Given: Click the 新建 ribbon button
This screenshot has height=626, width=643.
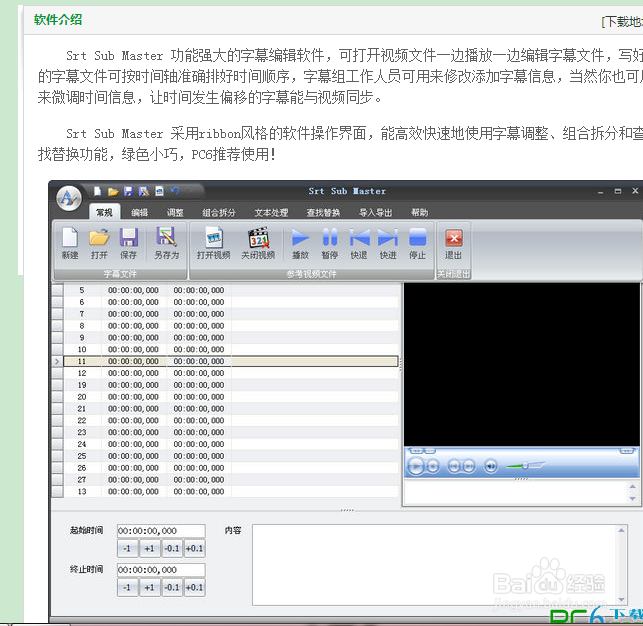Looking at the screenshot, I should [x=70, y=243].
